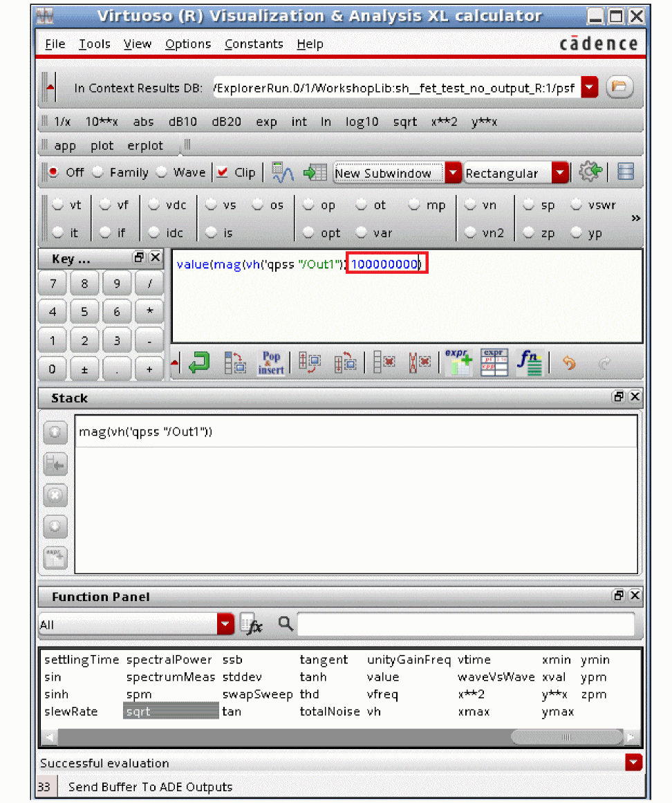Click the expression buffer text area
672x803 pixels.
click(407, 296)
